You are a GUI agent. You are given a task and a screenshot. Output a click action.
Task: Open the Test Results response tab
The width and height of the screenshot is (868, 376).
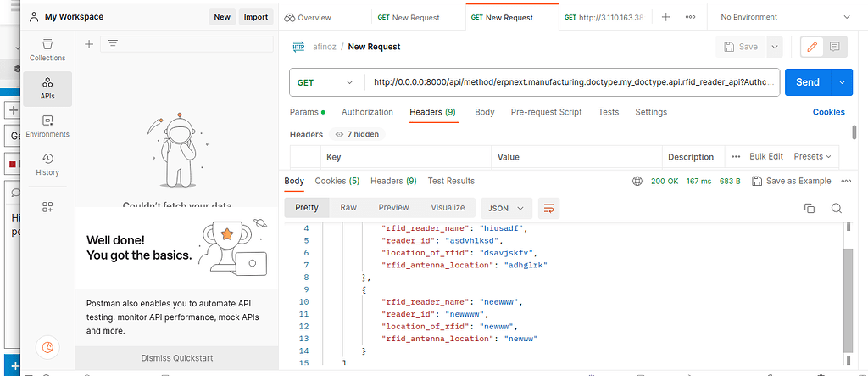coord(451,181)
